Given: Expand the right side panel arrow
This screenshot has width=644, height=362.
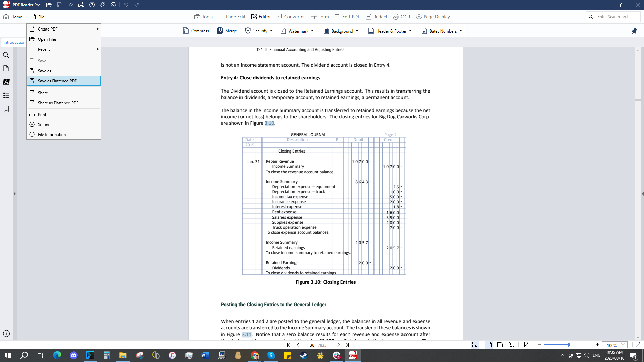Looking at the screenshot, I should [x=642, y=194].
